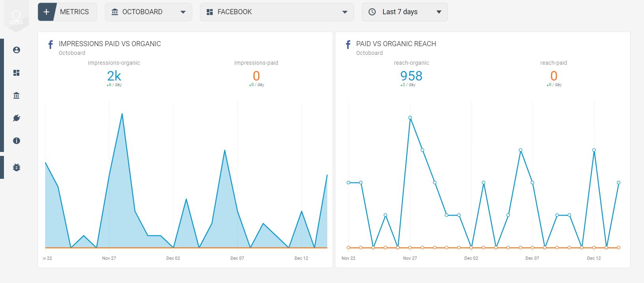The height and width of the screenshot is (283, 644).
Task: Click Facebook icon of Reach widget
Action: coord(348,45)
